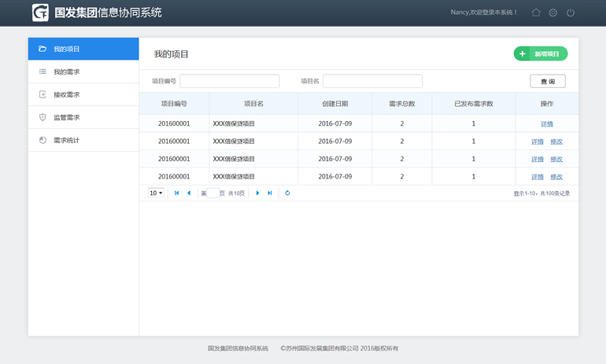
Task: Click the green 新增项目 button
Action: pyautogui.click(x=541, y=53)
